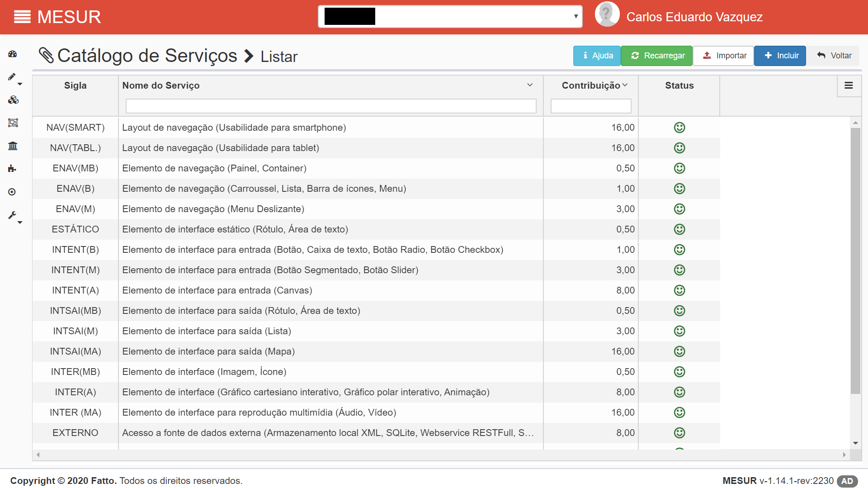
Task: Open the target circle sidebar icon
Action: point(12,192)
